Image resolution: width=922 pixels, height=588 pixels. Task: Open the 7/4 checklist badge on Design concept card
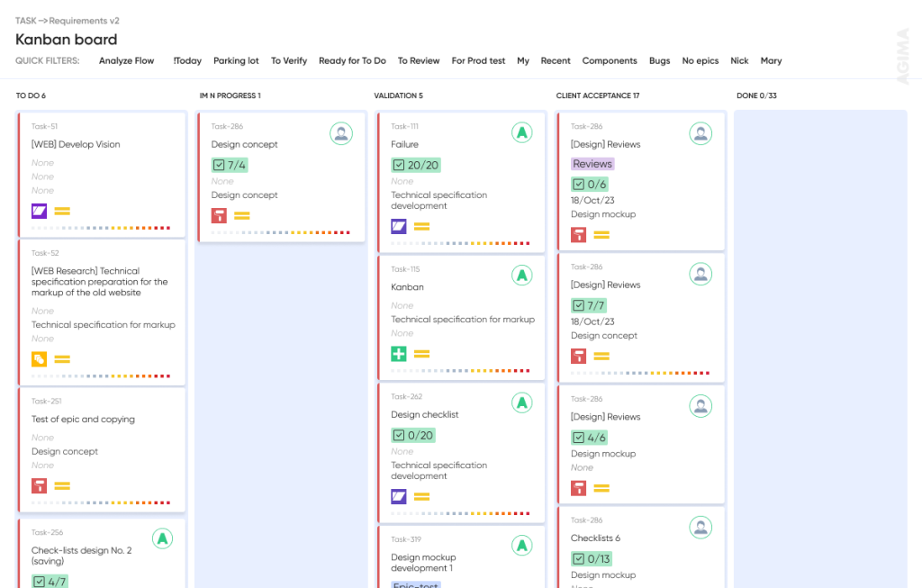[x=230, y=165]
